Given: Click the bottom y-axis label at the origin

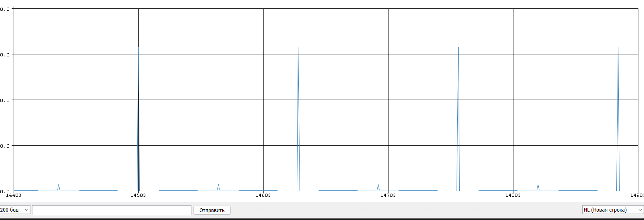Looking at the screenshot, I should (x=5, y=192).
